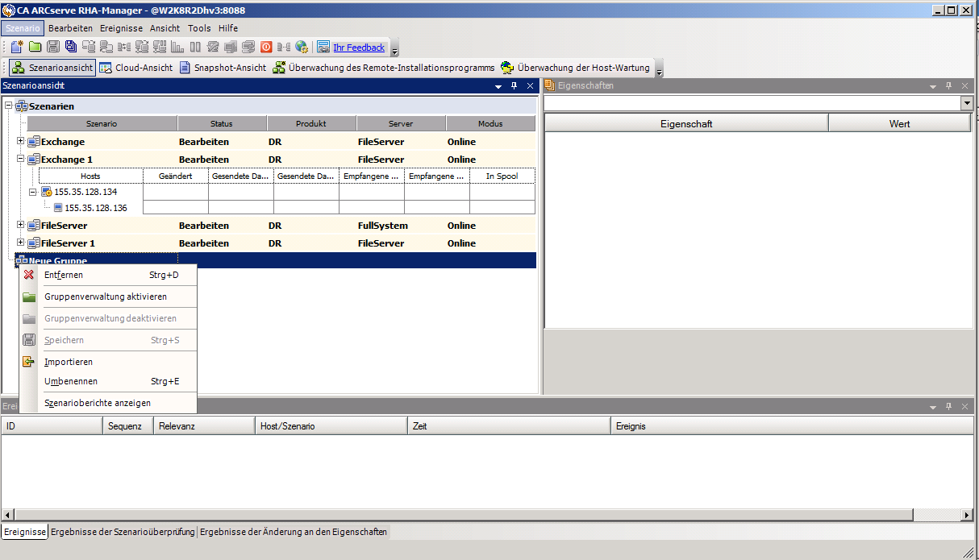
Task: Open the Cloud-Ansicht view
Action: click(135, 68)
